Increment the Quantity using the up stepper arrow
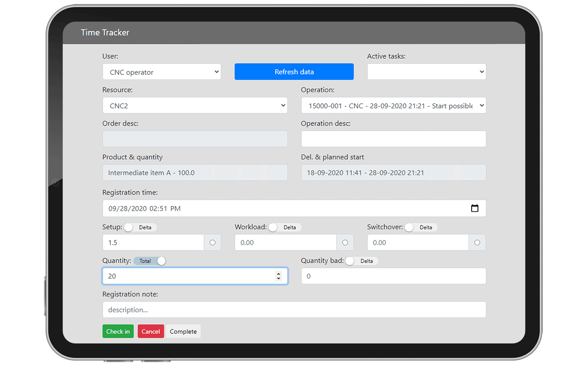Viewport: 588px width, 367px height. pyautogui.click(x=278, y=273)
